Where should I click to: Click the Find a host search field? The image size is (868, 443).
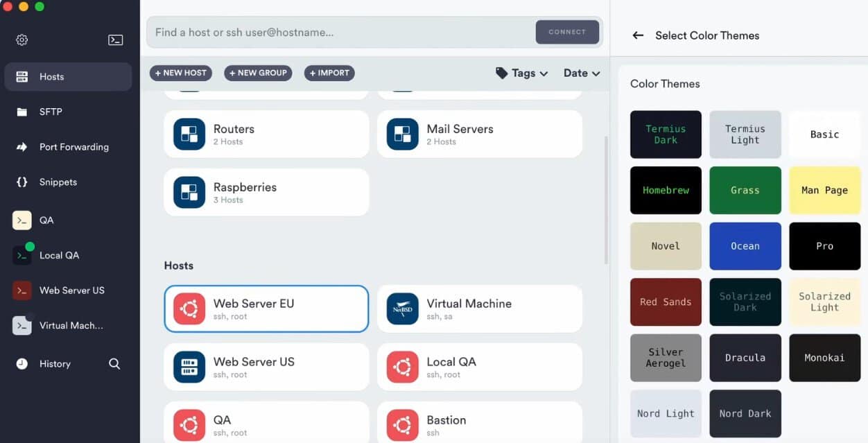pyautogui.click(x=340, y=32)
